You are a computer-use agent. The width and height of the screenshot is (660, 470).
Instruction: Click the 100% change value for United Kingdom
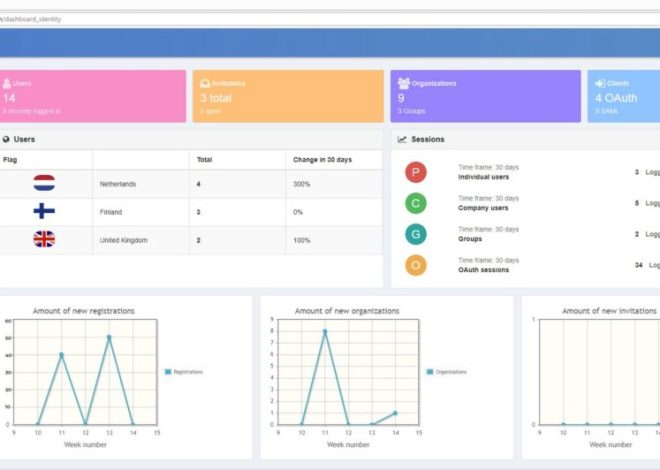301,240
